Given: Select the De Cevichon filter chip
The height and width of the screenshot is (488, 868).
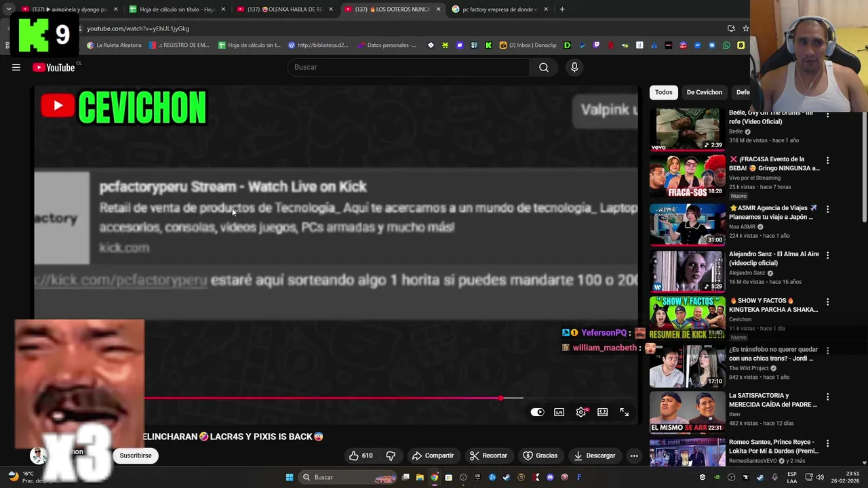Looking at the screenshot, I should tap(704, 92).
